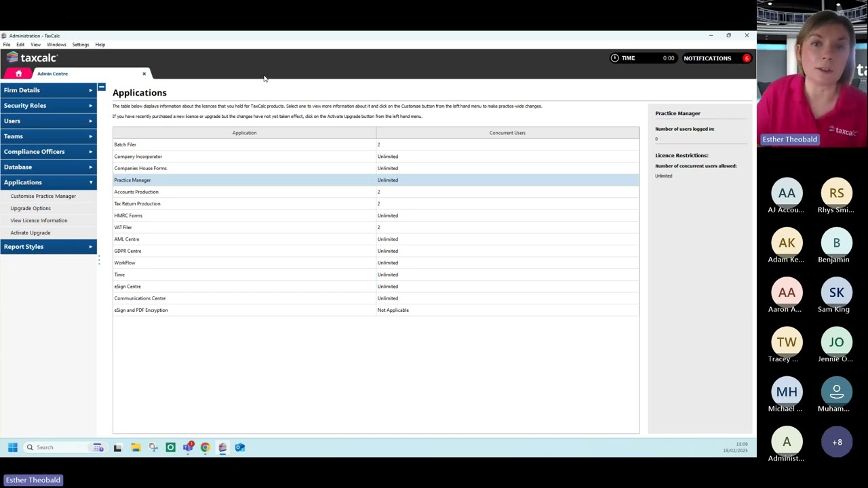
Task: Open the Edit menu
Action: [20, 45]
